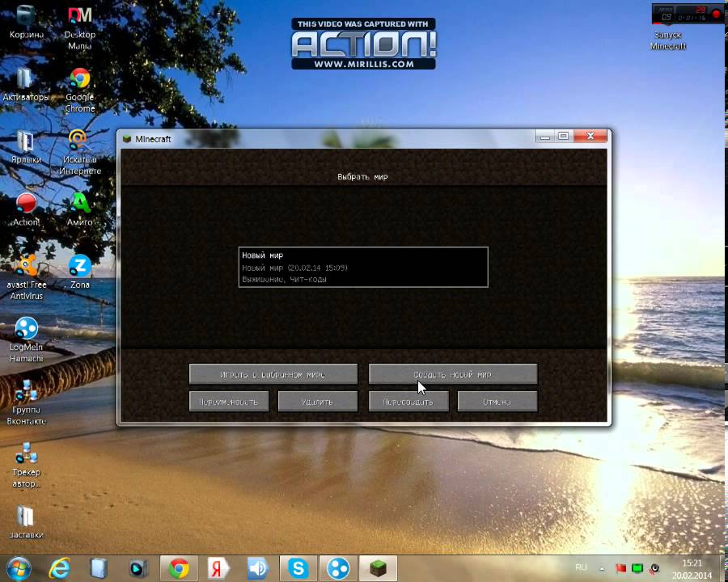Click the Action! red record indicator
This screenshot has width=728, height=582.
[716, 14]
